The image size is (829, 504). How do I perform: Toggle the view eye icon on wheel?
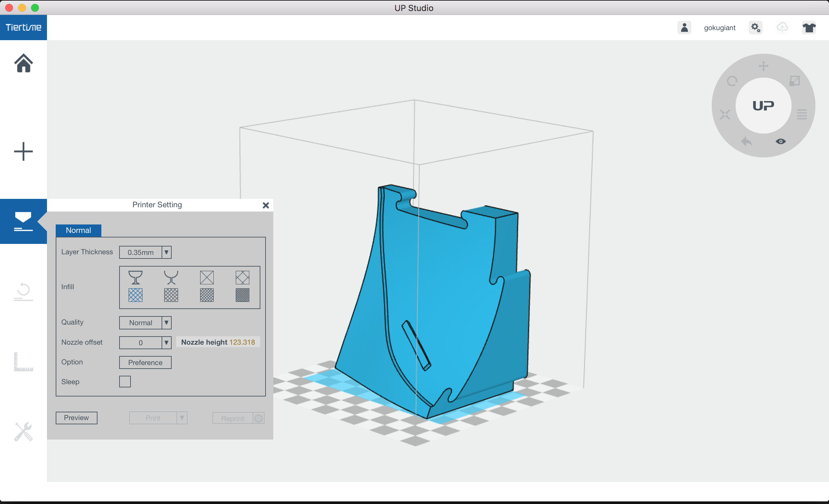pos(780,141)
